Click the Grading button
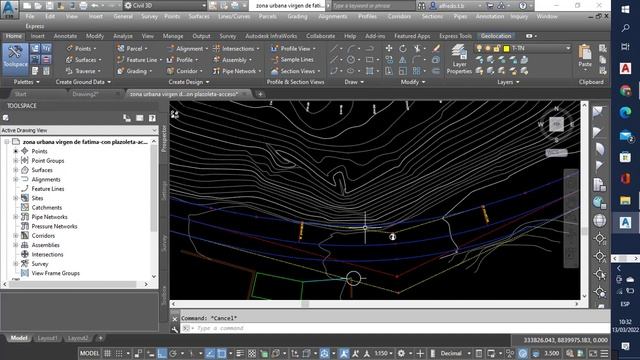The height and width of the screenshot is (360, 640). [135, 71]
